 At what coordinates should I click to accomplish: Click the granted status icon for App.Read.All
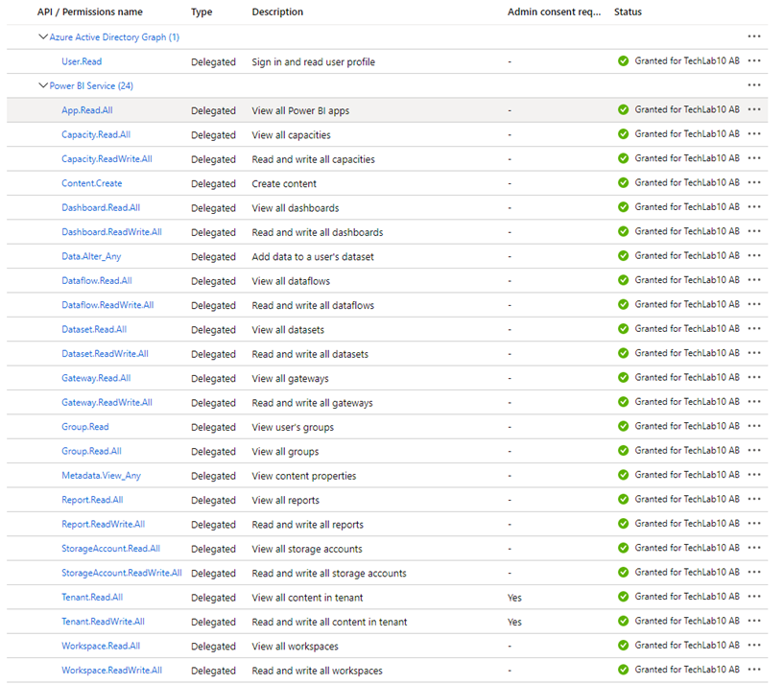click(x=625, y=109)
